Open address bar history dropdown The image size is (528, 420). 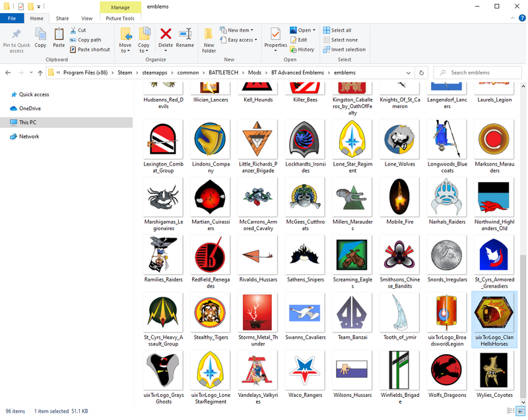coord(408,73)
